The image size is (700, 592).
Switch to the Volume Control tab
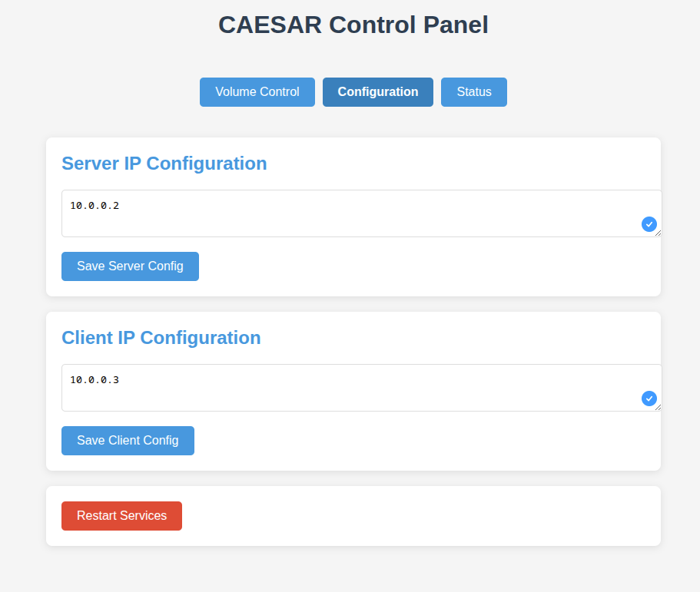tap(257, 92)
